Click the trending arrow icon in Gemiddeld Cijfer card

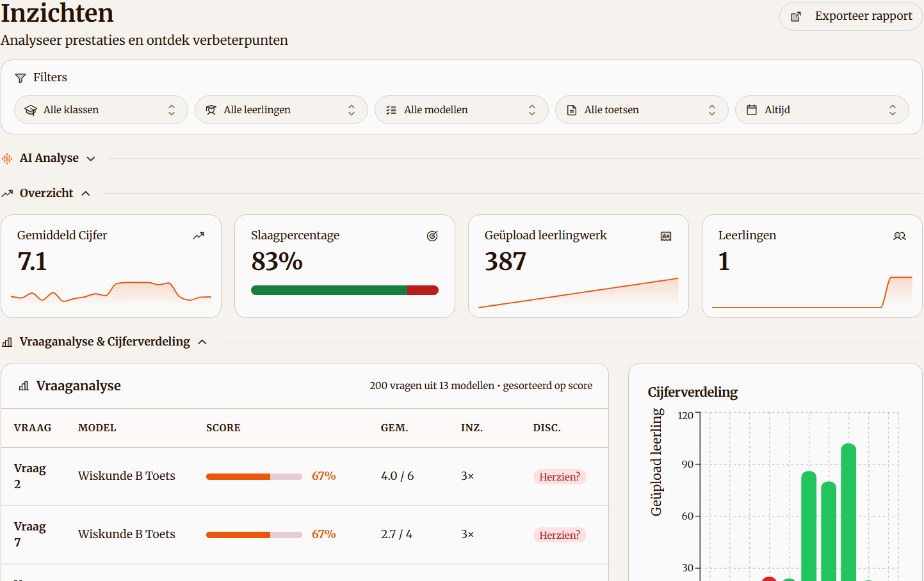[x=199, y=236]
